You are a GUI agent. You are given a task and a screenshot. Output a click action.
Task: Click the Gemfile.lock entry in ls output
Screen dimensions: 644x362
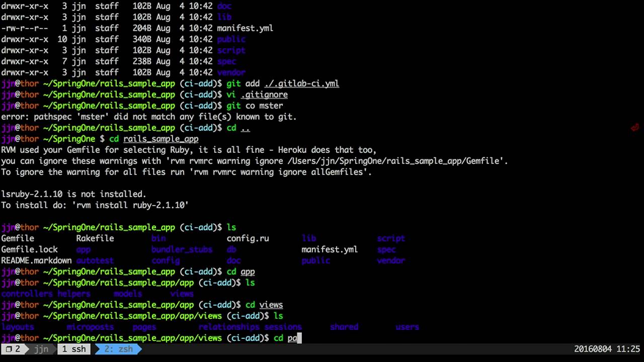(29, 249)
